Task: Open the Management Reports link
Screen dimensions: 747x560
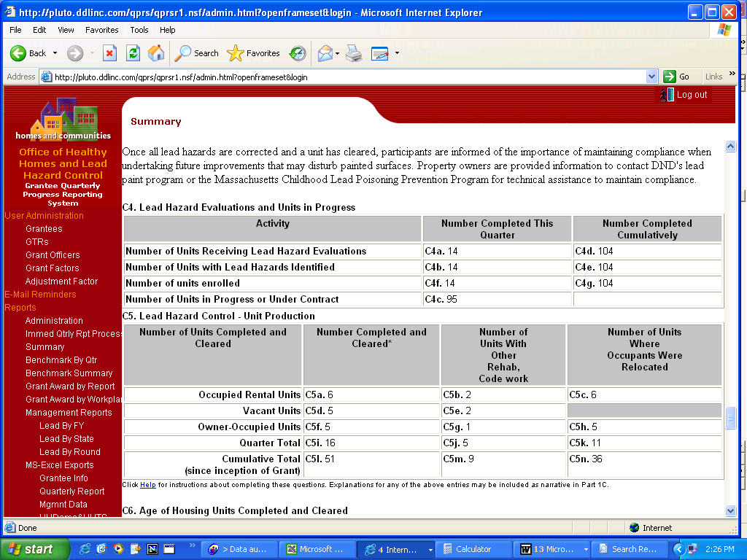Action: point(69,413)
